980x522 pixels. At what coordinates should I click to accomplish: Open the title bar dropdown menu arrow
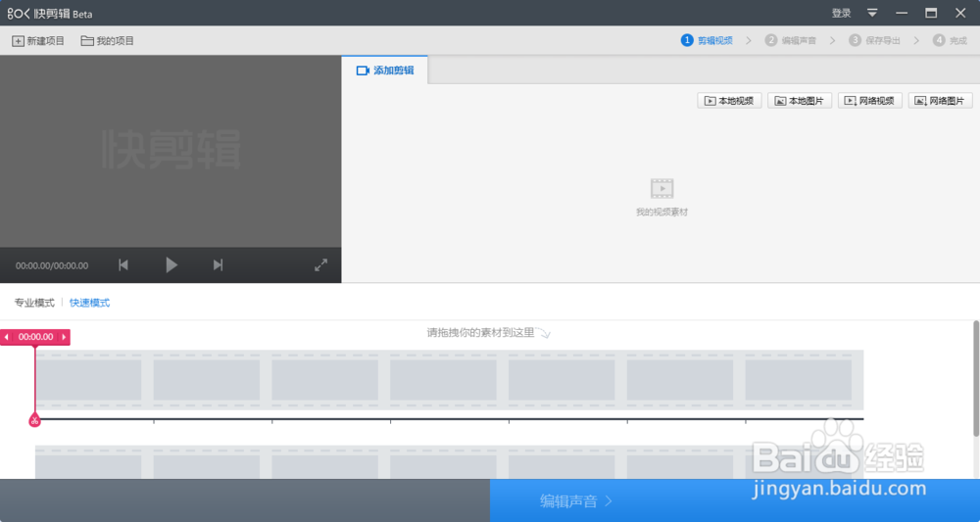tap(872, 13)
